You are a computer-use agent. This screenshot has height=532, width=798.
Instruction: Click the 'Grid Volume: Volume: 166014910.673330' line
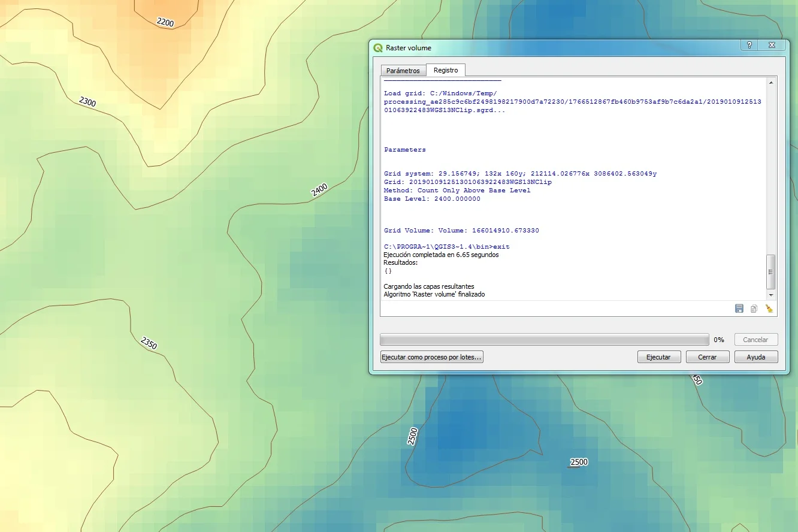pos(461,230)
